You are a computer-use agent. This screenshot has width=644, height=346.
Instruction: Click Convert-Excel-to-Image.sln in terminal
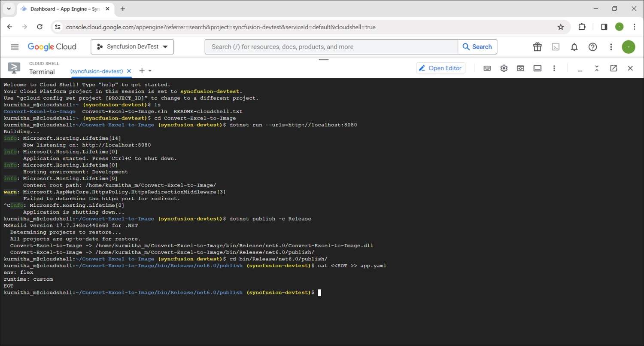(x=125, y=111)
